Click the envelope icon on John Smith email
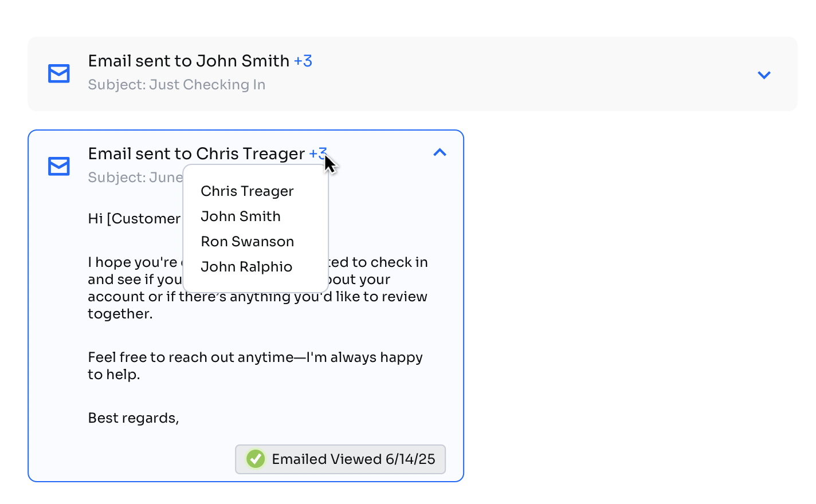Screen dimensions: 816x504 point(59,73)
